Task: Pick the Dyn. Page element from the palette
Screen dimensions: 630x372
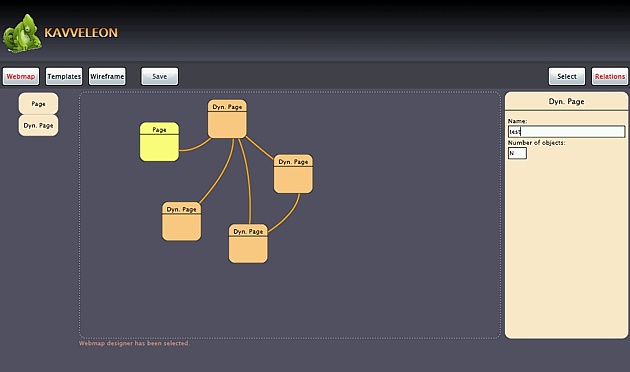Action: click(x=38, y=125)
